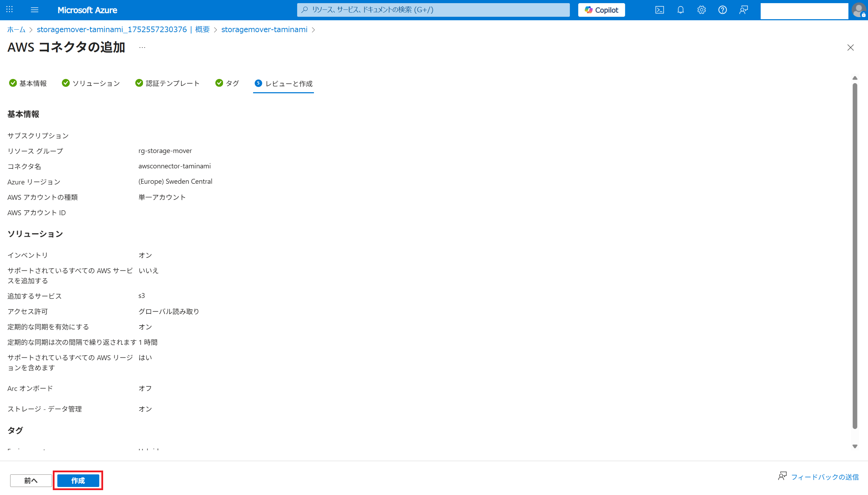868x495 pixels.
Task: Select レビューと作成 tab
Action: (284, 83)
